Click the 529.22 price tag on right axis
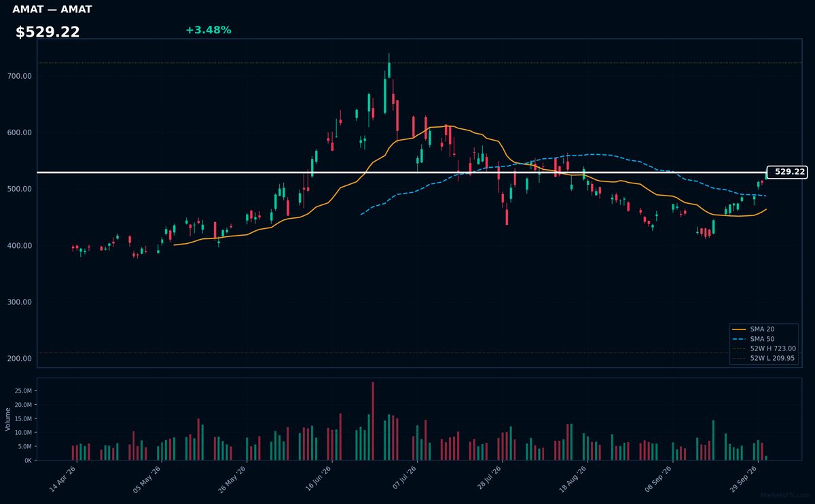This screenshot has width=815, height=504. pos(787,172)
